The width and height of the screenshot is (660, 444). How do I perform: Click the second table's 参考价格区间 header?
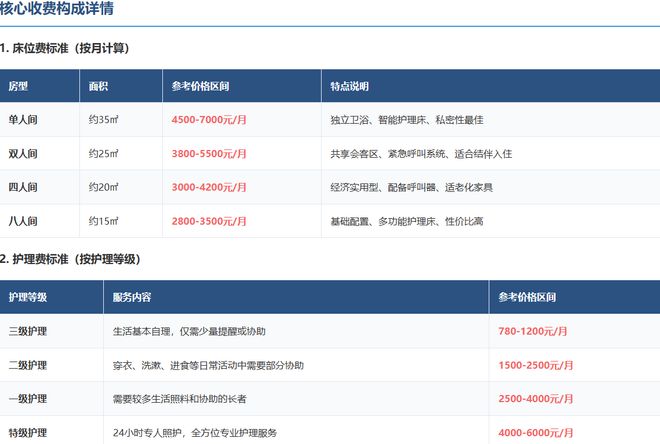527,297
